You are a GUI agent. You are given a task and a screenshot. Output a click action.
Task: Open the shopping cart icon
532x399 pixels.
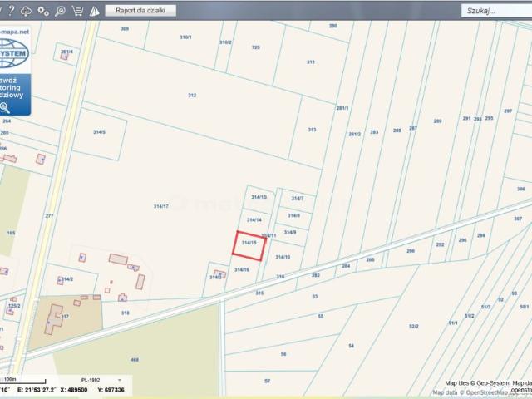point(77,11)
